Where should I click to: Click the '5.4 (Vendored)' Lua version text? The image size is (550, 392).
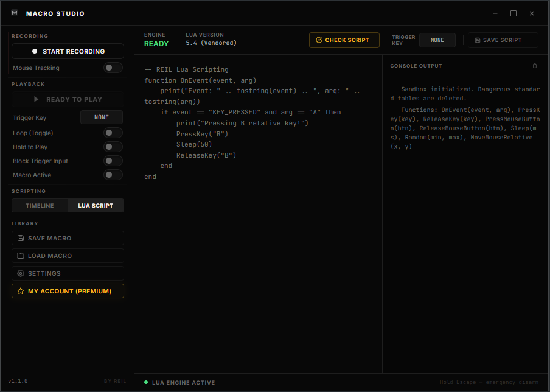211,43
